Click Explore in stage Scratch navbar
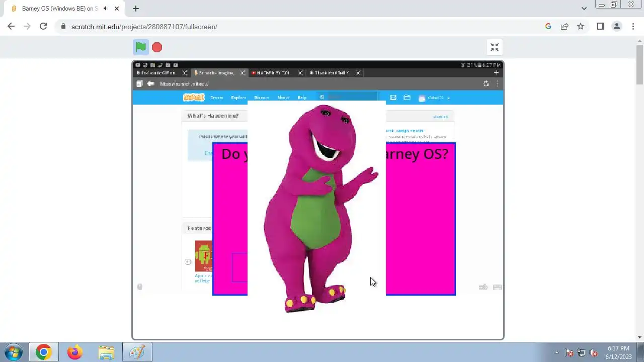The height and width of the screenshot is (362, 644). [x=238, y=98]
